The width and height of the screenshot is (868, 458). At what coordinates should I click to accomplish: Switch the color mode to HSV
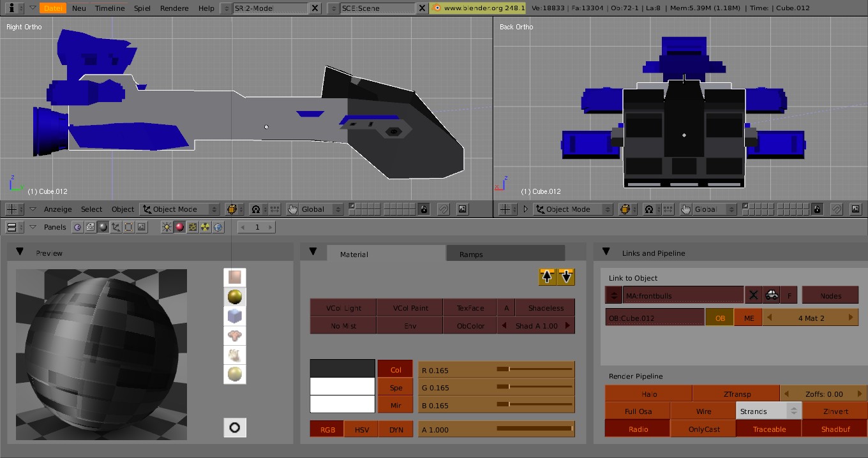pyautogui.click(x=361, y=429)
